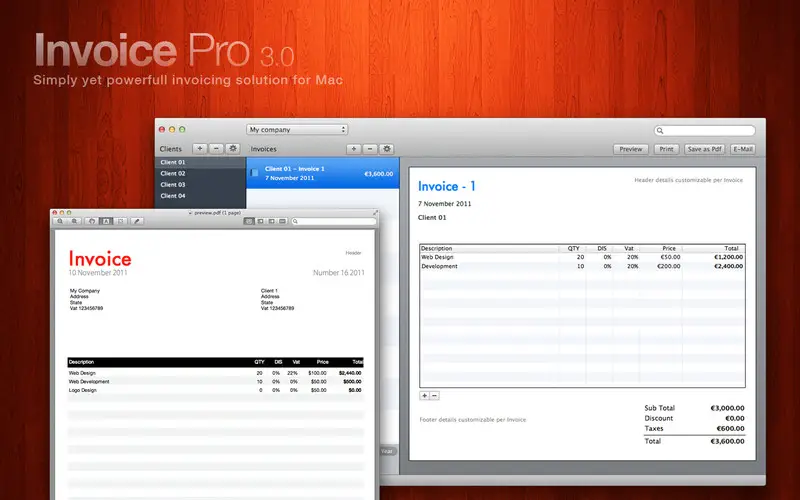Click the Web Design row in invoice editor
Screen dimensions: 800x500
(x=582, y=257)
